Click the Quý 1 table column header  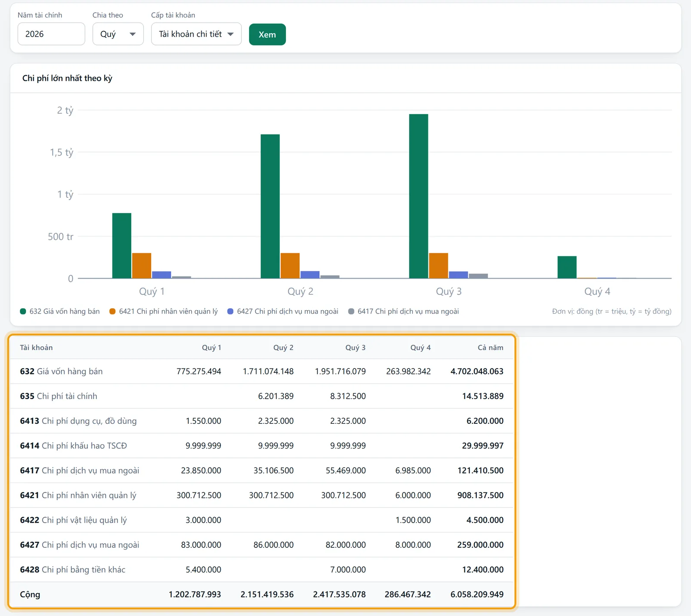(x=212, y=348)
